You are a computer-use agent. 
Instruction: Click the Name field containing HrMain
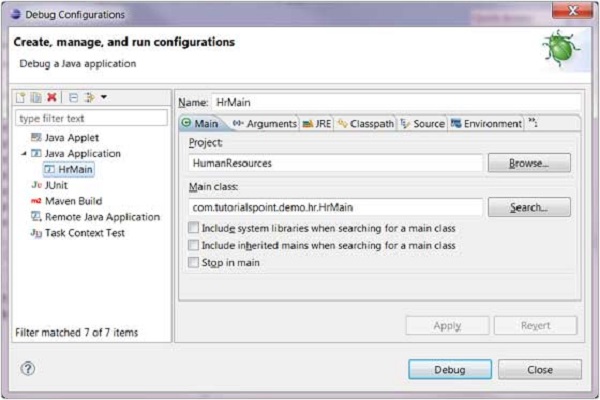coord(396,102)
